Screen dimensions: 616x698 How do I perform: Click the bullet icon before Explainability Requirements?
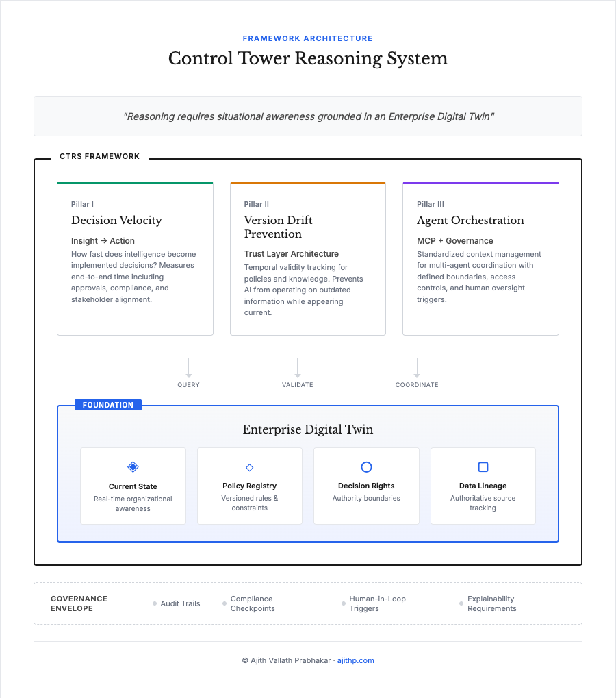(x=461, y=603)
